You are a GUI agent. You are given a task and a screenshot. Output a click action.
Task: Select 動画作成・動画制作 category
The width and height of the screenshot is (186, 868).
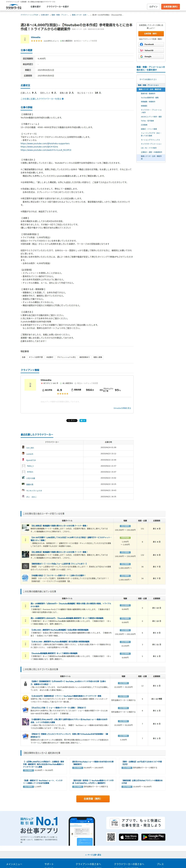click(148, 94)
